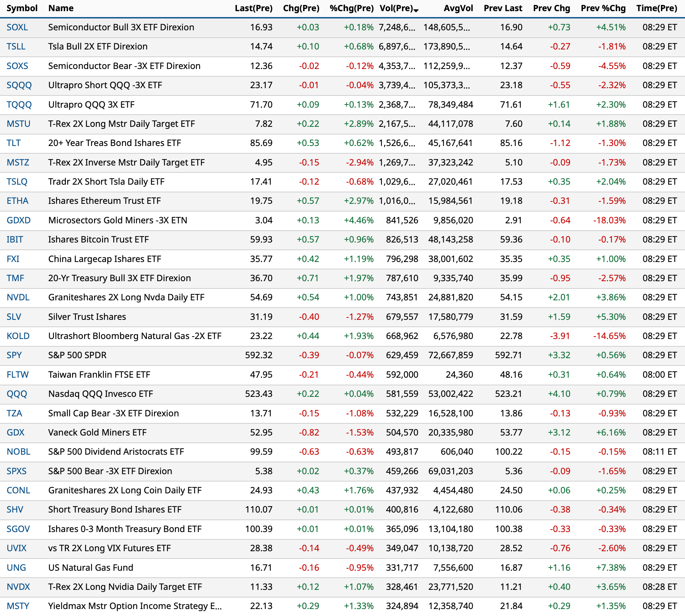Open the SOXL ticker link
685x616 pixels.
[x=17, y=27]
